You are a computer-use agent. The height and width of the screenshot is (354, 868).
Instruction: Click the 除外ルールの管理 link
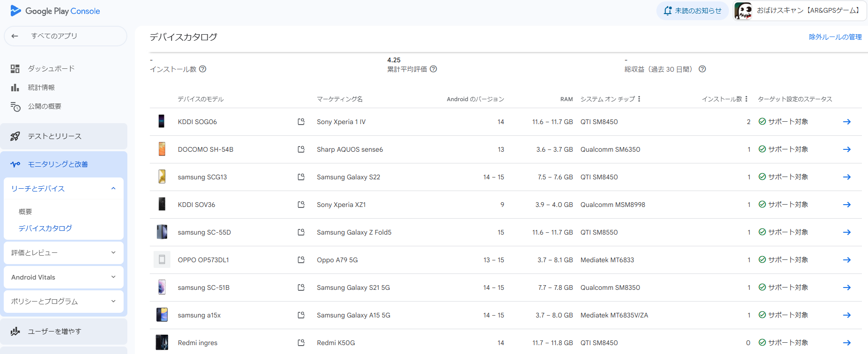(x=835, y=37)
